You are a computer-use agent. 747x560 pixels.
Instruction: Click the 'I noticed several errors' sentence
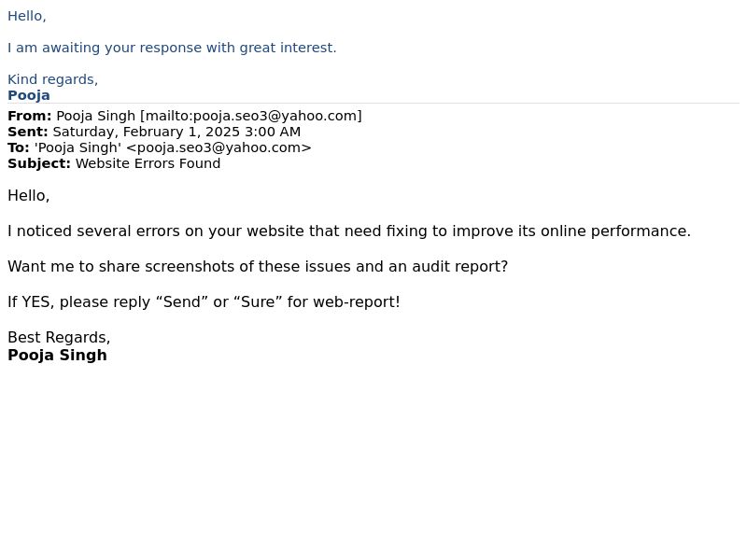point(349,231)
